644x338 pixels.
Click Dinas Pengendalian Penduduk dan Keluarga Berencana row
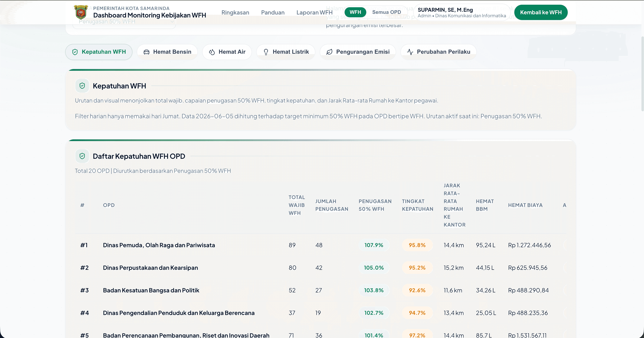tap(321, 313)
